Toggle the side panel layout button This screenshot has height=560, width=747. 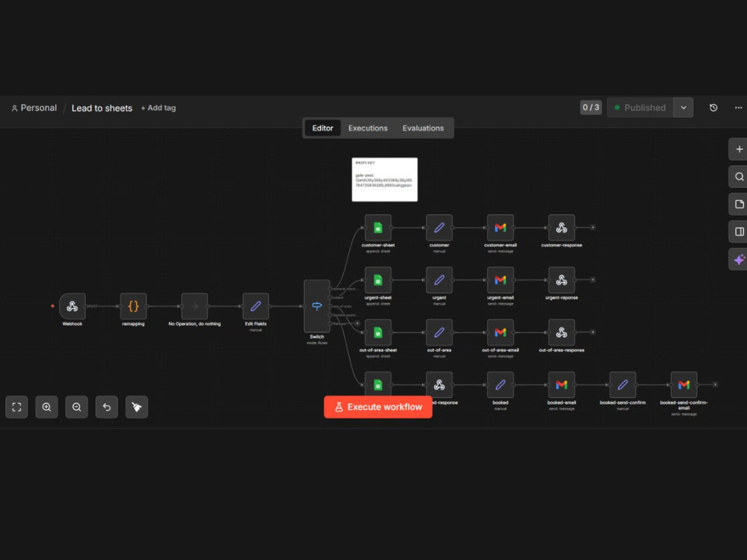[739, 232]
